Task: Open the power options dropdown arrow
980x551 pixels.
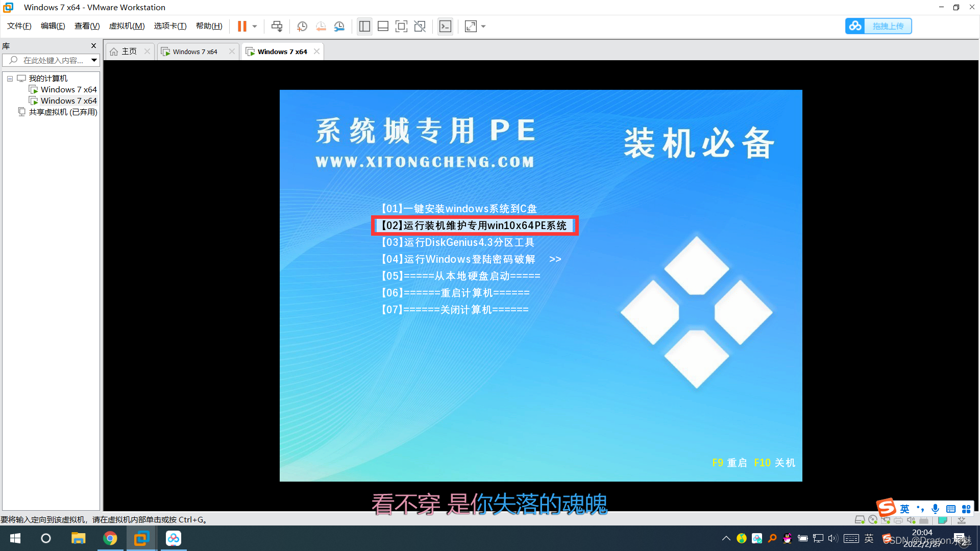Action: [x=255, y=27]
